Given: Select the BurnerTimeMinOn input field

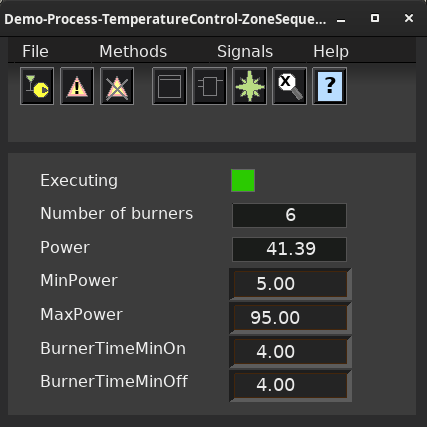Looking at the screenshot, I should coord(290,352).
